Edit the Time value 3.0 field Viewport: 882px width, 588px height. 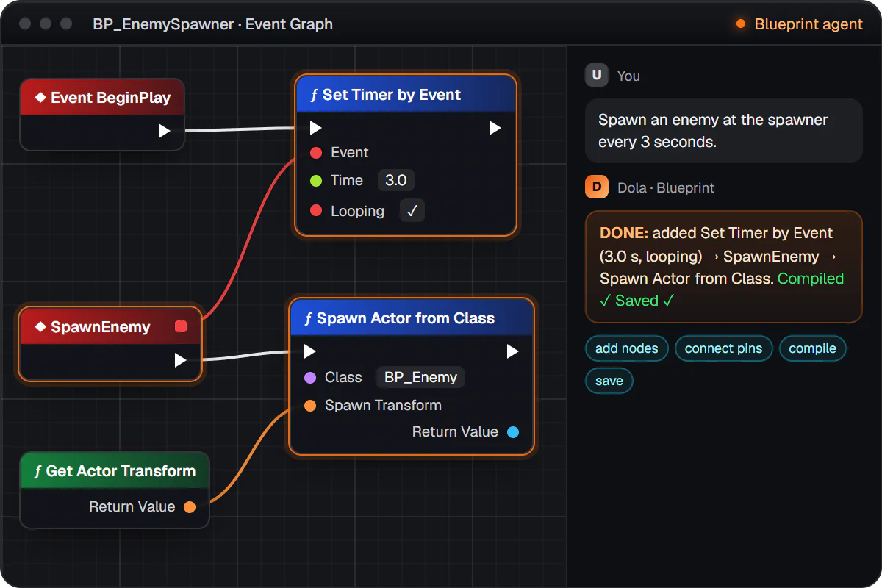396,181
